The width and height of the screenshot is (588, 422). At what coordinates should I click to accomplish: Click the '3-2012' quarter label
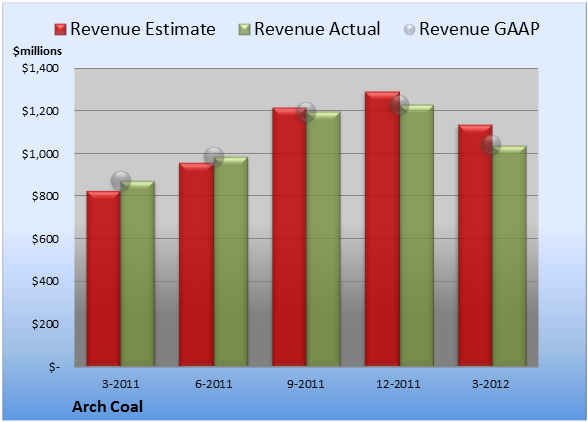(491, 384)
